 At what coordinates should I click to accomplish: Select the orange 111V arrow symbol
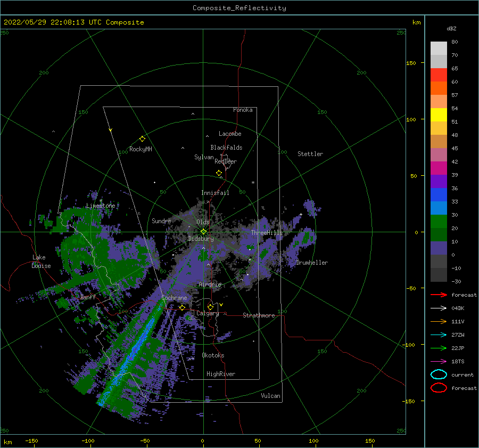tap(439, 321)
